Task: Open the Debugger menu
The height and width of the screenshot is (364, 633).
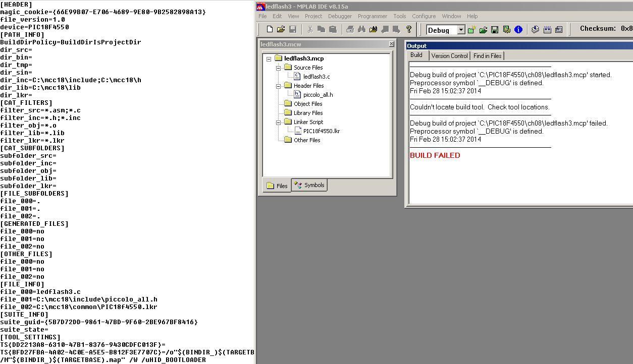Action: point(340,16)
